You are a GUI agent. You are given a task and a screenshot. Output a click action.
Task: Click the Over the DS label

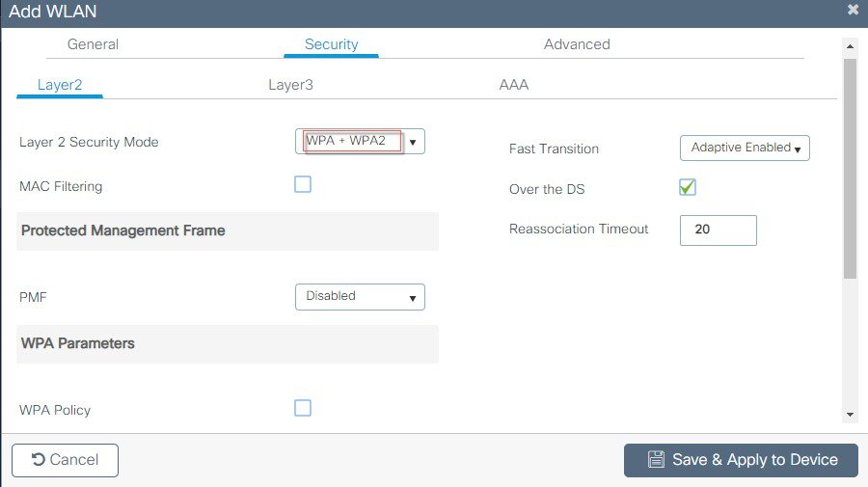547,189
